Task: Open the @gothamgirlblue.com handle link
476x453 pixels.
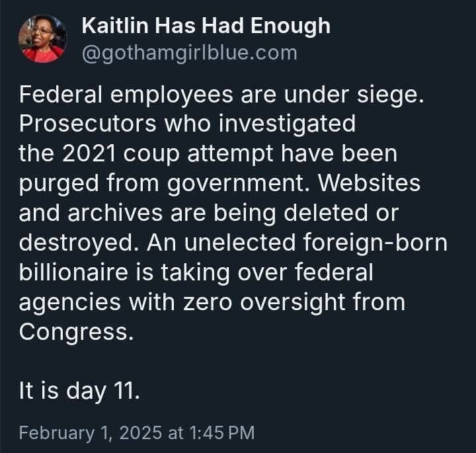Action: point(190,54)
